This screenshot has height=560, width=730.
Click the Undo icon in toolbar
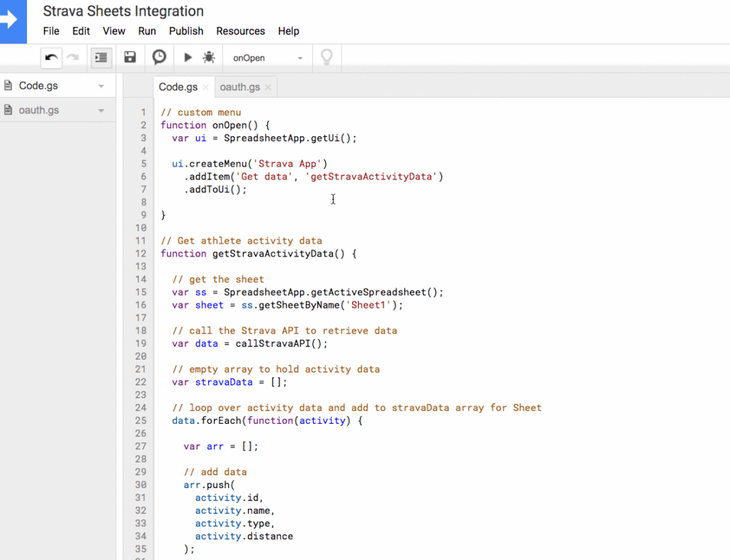coord(51,57)
